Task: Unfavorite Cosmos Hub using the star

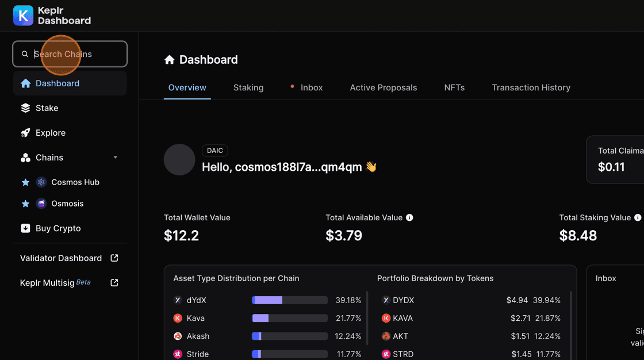Action: (x=25, y=182)
